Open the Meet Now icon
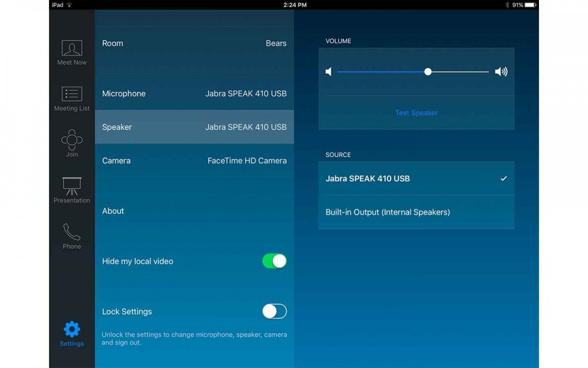Screen dimensions: 588x368 (72, 48)
